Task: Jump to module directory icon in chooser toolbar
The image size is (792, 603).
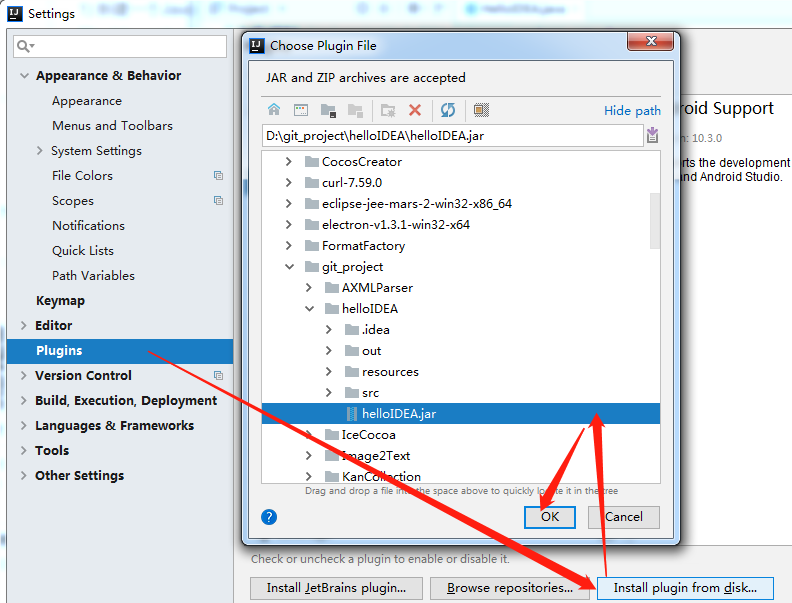Action: tap(356, 110)
